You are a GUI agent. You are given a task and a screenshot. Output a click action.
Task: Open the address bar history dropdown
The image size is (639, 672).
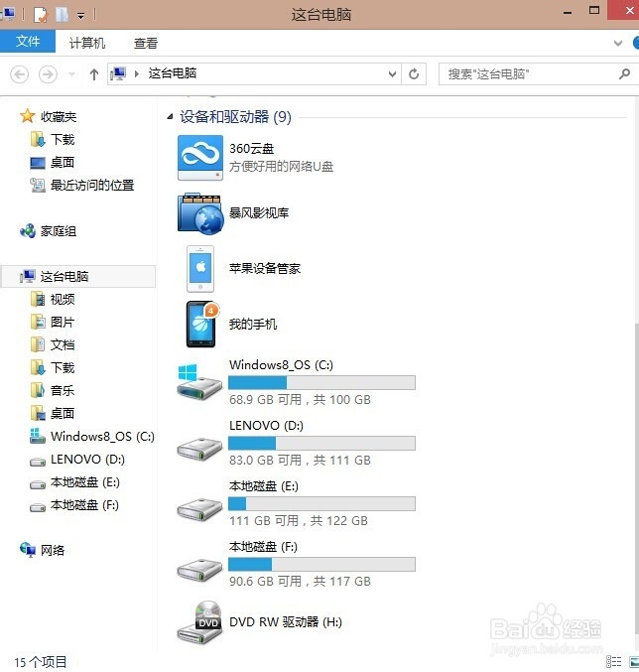coord(392,74)
